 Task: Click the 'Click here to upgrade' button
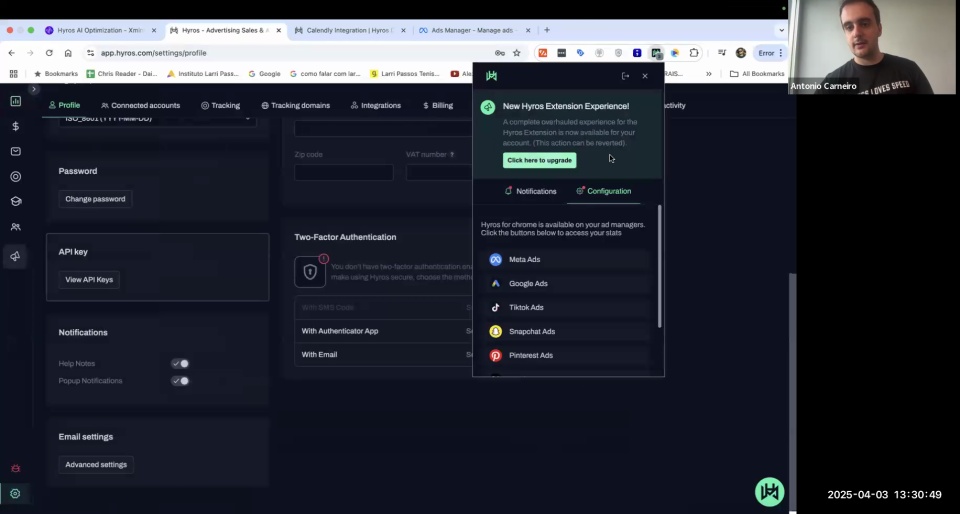coord(539,160)
